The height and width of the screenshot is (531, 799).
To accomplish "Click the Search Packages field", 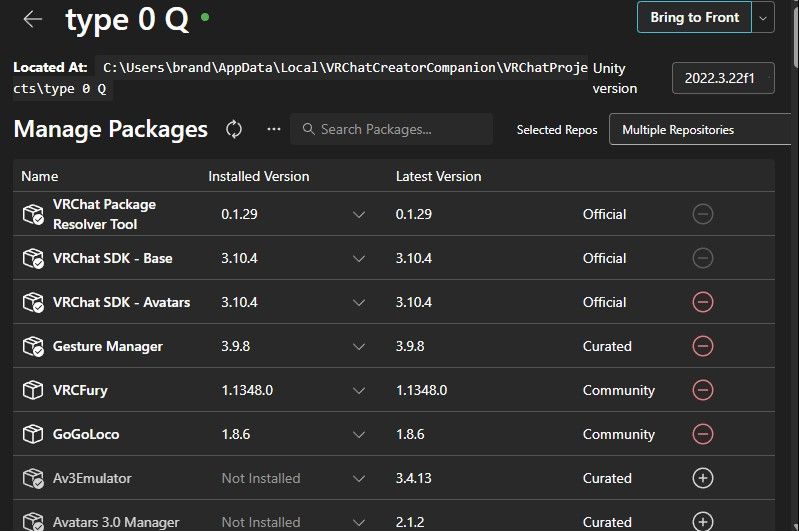I will [391, 129].
